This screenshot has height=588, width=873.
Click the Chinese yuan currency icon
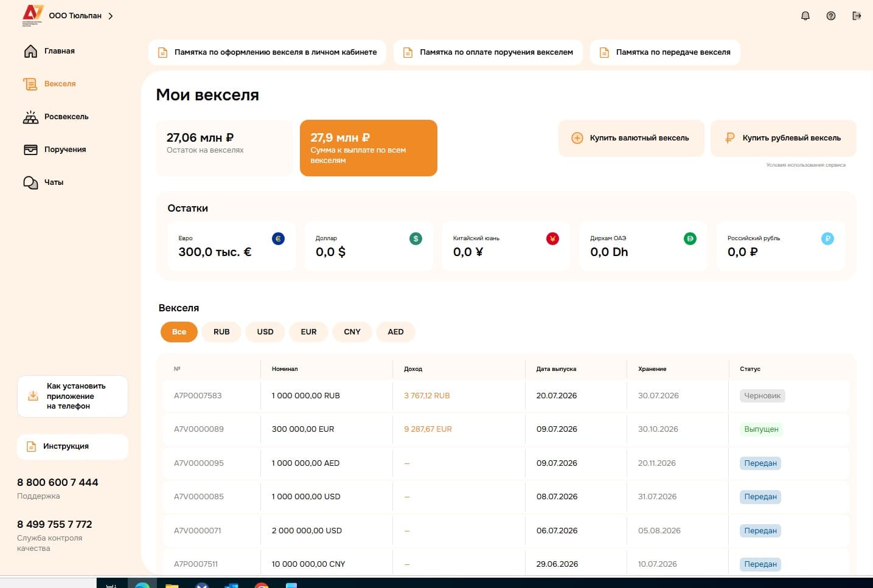[552, 239]
